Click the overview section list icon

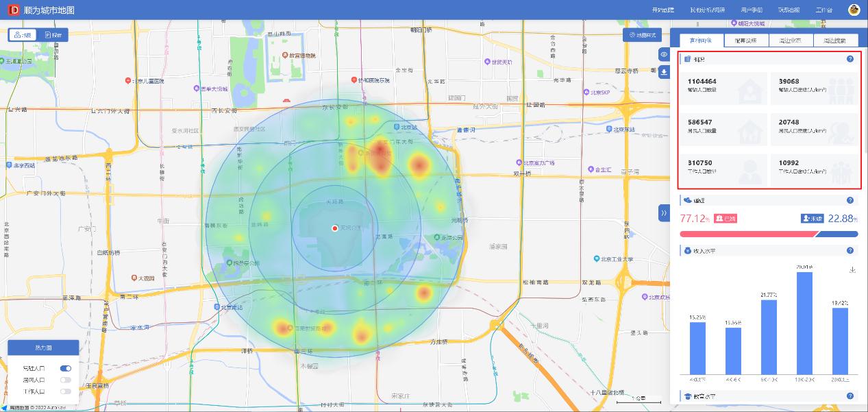coord(687,59)
